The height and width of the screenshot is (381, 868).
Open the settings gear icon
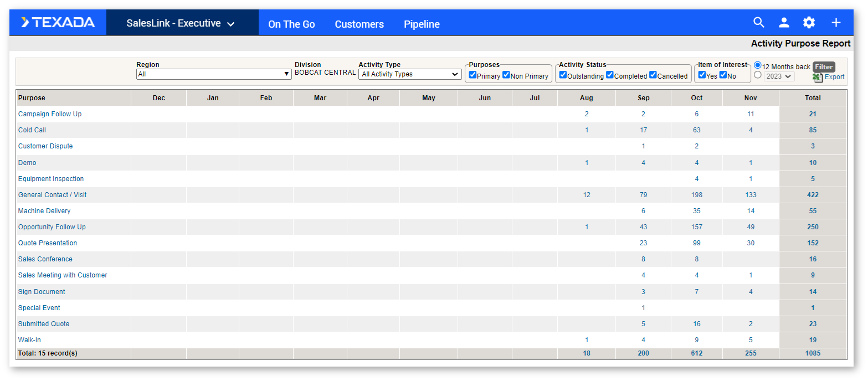pos(809,23)
